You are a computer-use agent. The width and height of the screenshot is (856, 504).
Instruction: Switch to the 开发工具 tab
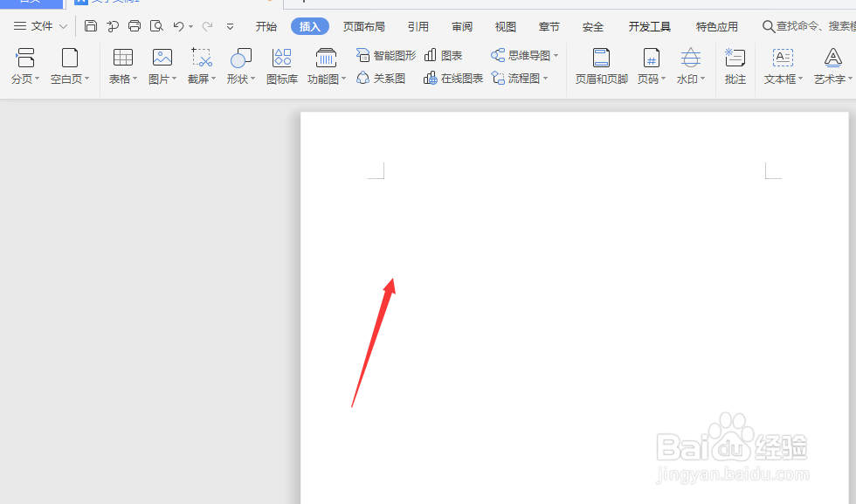click(649, 26)
